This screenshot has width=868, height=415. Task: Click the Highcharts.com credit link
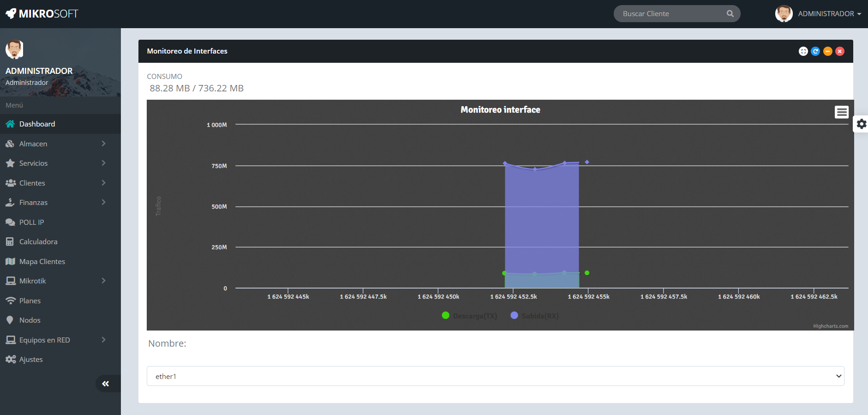[x=831, y=326]
